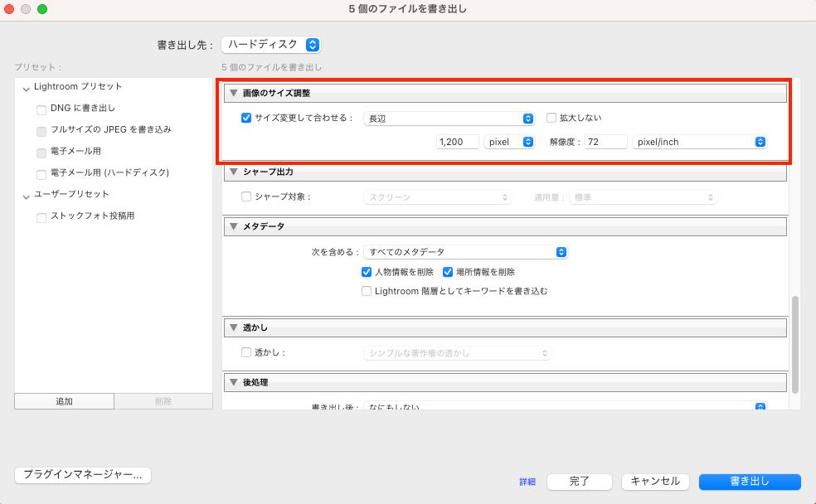Collapse the メタデータ section

(234, 225)
